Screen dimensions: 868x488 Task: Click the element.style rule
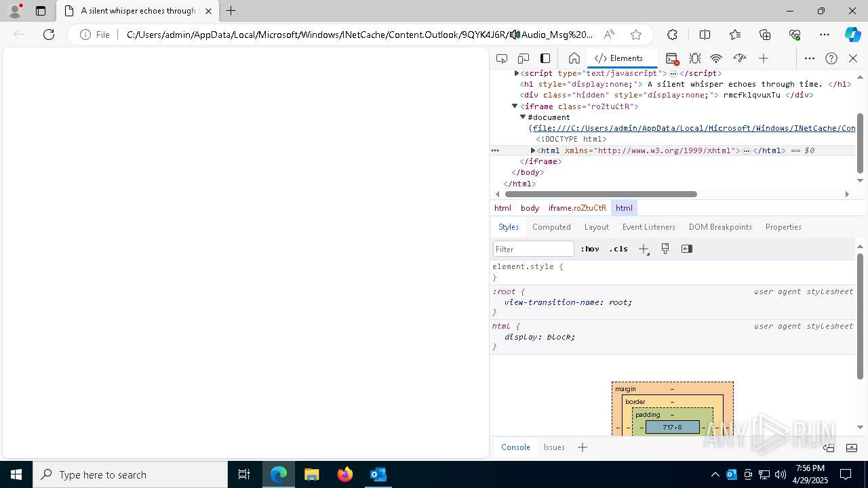[528, 266]
